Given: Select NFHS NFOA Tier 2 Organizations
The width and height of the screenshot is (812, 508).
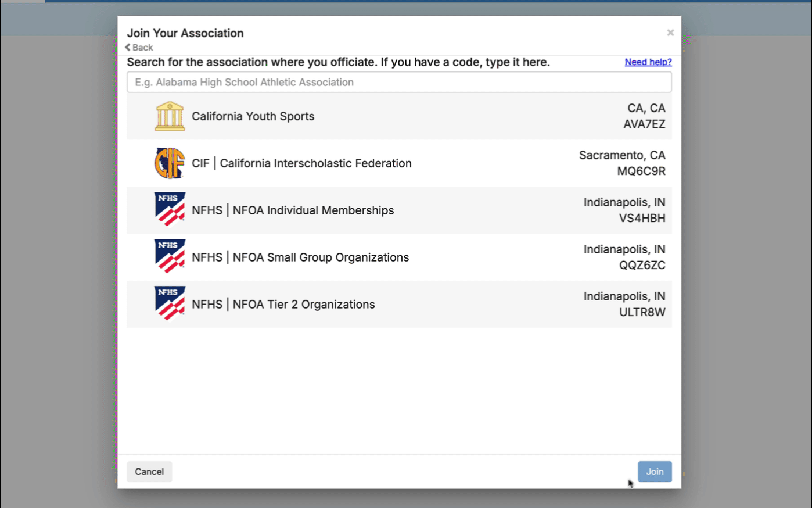Looking at the screenshot, I should (x=283, y=305).
